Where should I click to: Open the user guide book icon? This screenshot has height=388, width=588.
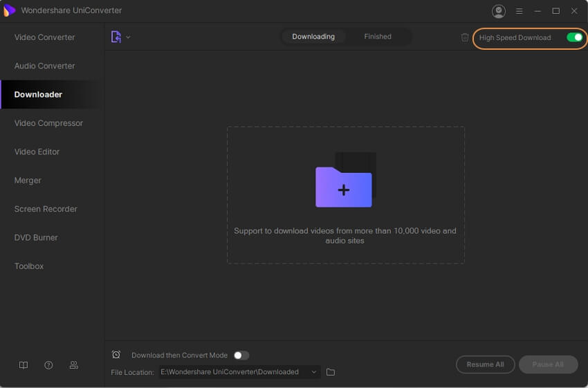24,365
